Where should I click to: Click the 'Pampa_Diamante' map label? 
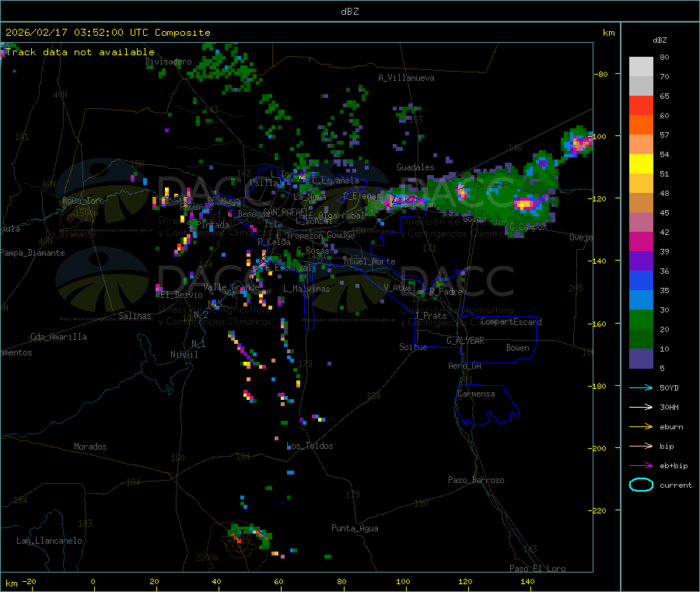[x=33, y=253]
